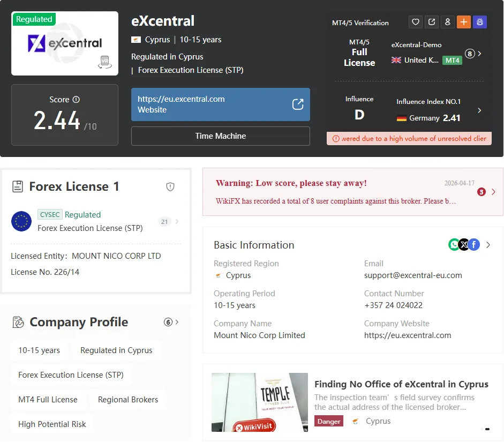Click contact number +357 24 024022
The image size is (504, 442).
394,305
